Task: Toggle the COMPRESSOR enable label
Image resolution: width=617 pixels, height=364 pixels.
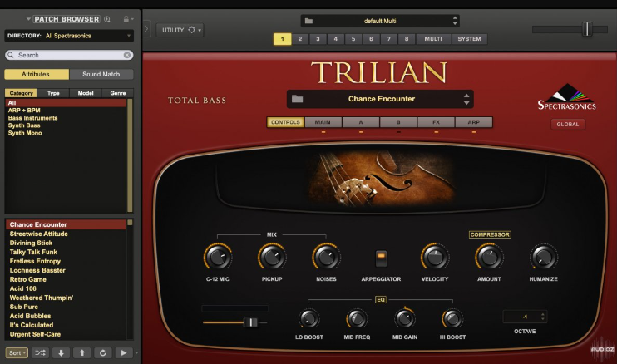Action: (490, 234)
